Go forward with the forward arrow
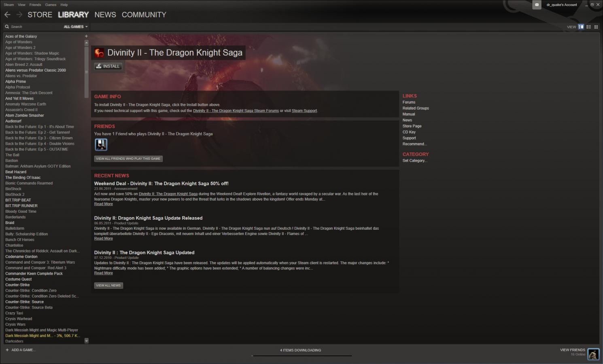The image size is (603, 364). (19, 15)
